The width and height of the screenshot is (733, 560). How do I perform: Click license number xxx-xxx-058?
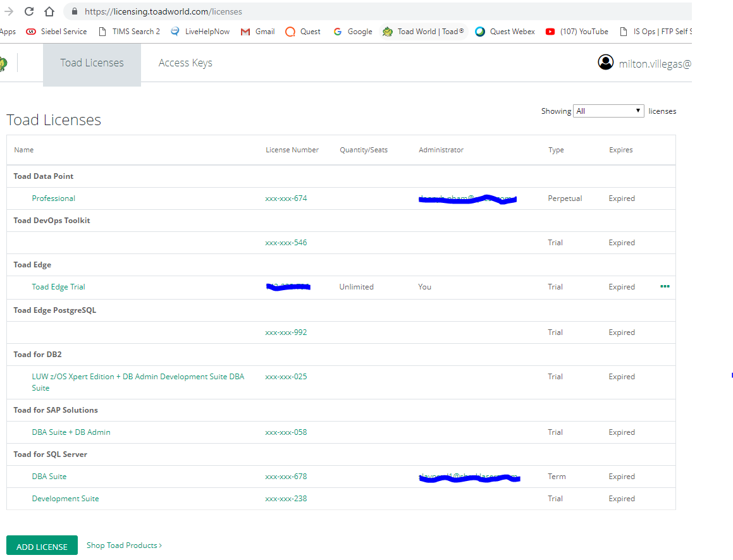286,432
